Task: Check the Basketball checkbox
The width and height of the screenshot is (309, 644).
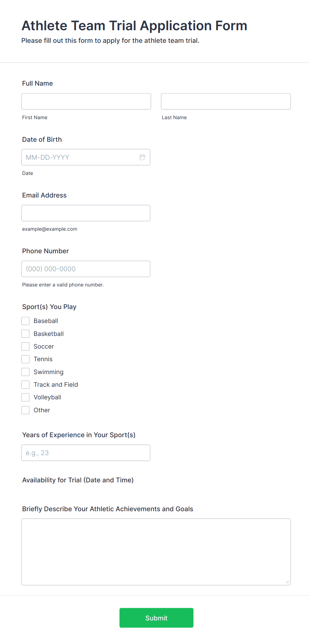Action: point(26,334)
